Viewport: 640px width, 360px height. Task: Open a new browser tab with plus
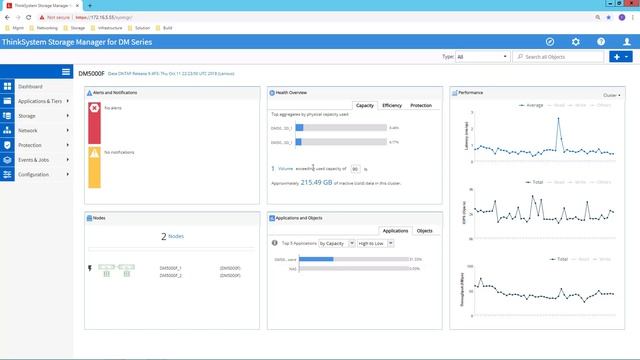pos(90,6)
